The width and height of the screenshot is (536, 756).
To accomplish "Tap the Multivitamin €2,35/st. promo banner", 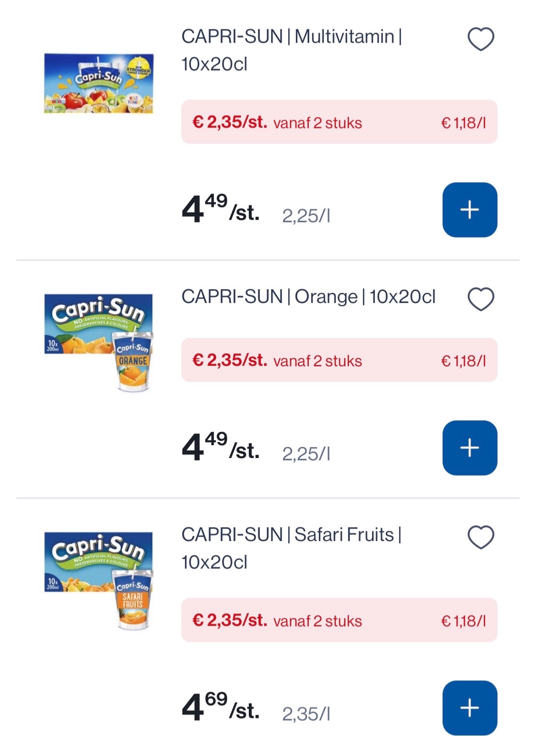I will (x=339, y=122).
